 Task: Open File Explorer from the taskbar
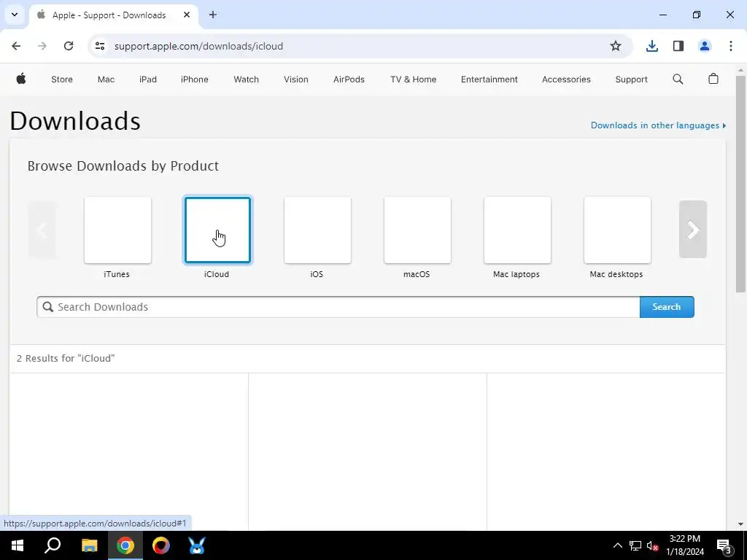point(89,545)
